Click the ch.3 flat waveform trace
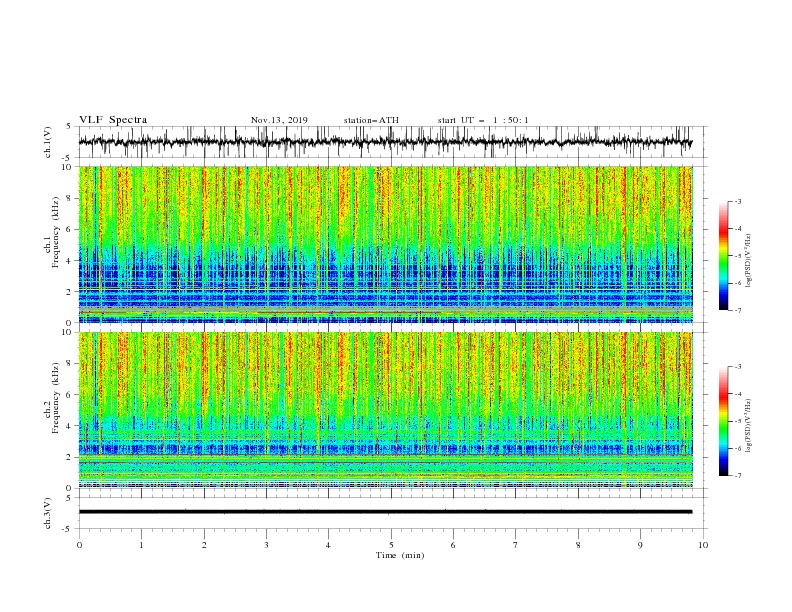The height and width of the screenshot is (612, 792). (x=385, y=512)
